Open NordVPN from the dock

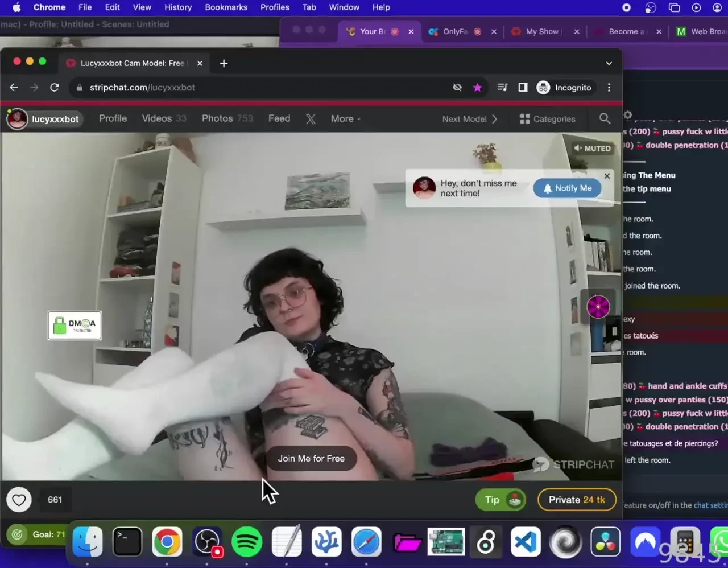coord(645,542)
